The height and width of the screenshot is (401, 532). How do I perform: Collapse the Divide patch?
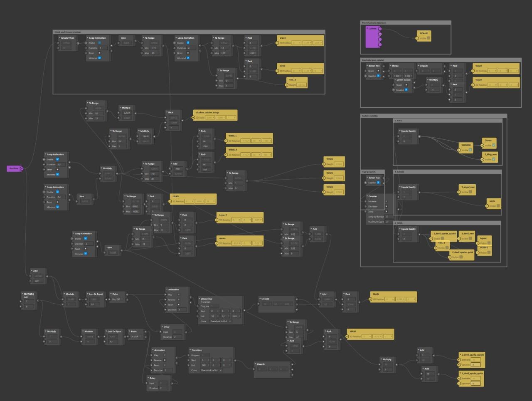click(x=391, y=66)
